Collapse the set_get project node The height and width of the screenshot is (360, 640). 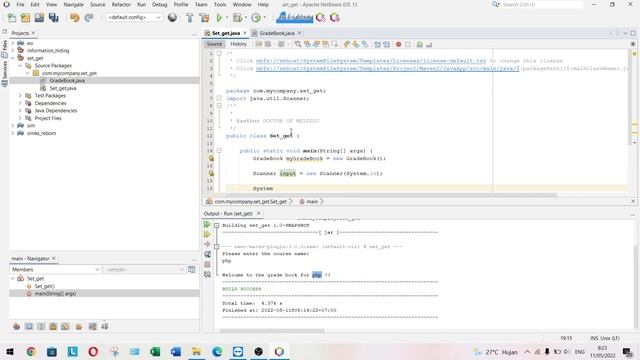13,58
